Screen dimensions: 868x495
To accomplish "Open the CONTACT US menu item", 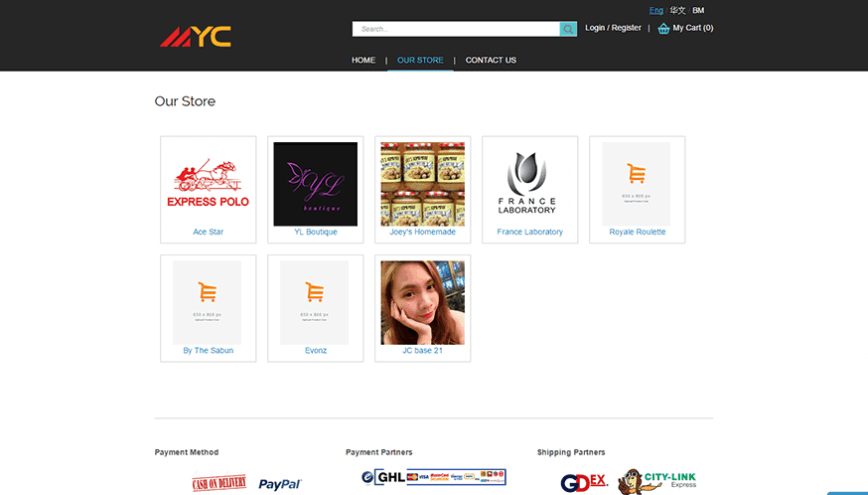I will point(491,61).
